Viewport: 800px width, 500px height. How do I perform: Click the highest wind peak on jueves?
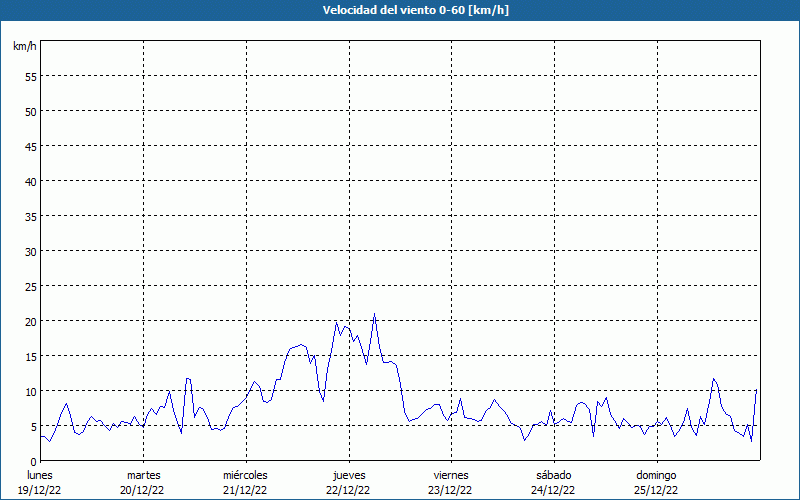[x=374, y=314]
